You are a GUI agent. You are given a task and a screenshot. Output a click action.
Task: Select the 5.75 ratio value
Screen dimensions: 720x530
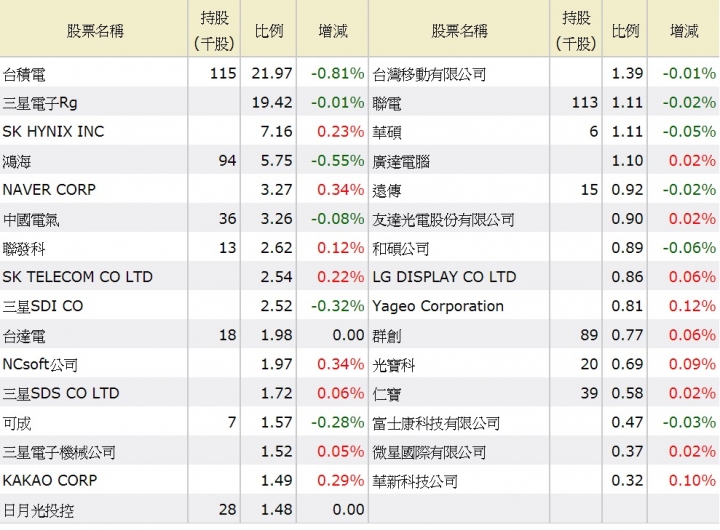click(276, 161)
